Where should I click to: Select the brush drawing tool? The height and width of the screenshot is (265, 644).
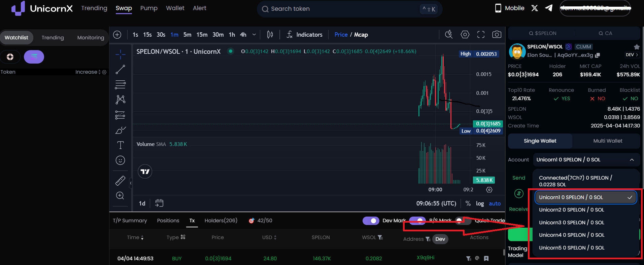point(120,130)
